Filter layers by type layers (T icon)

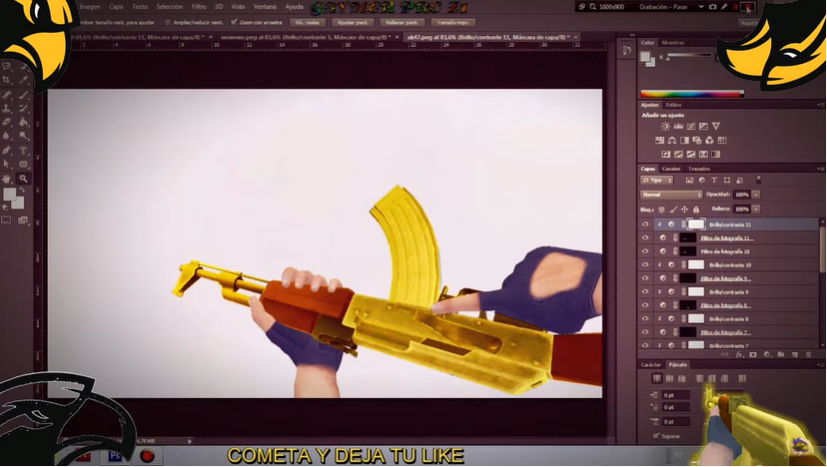click(x=714, y=180)
